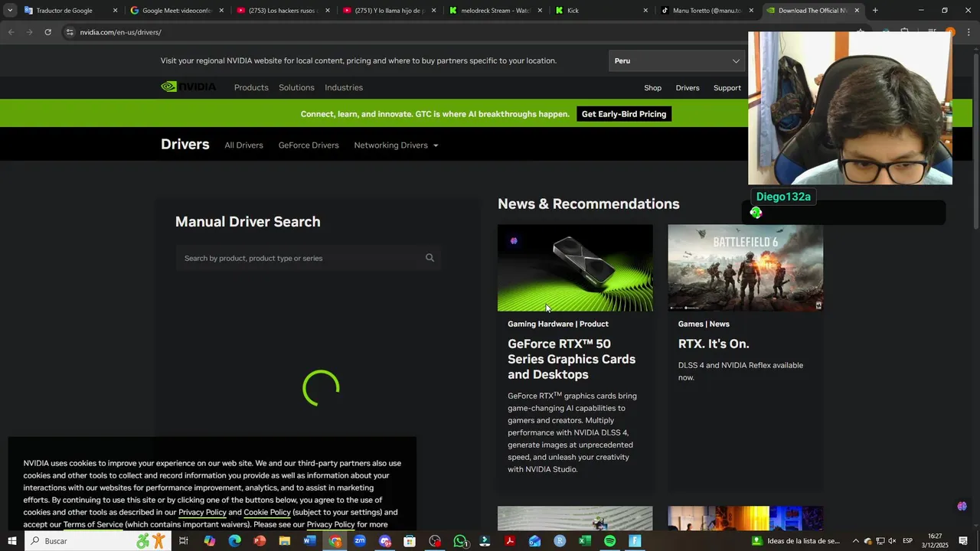The height and width of the screenshot is (551, 980).
Task: Close the Traductor de Google tab
Action: click(x=115, y=11)
